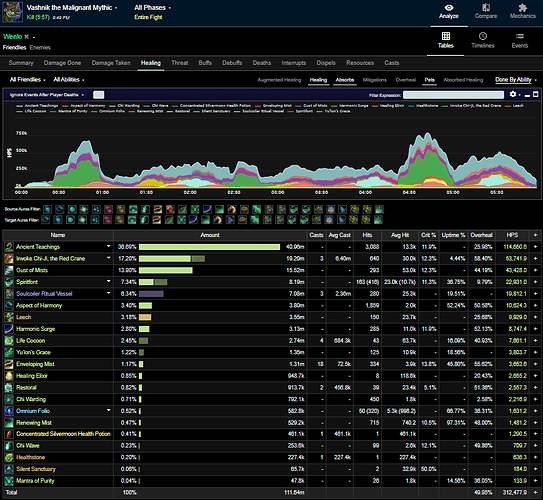Expand the Ancient Teachings row arrow

click(108, 246)
